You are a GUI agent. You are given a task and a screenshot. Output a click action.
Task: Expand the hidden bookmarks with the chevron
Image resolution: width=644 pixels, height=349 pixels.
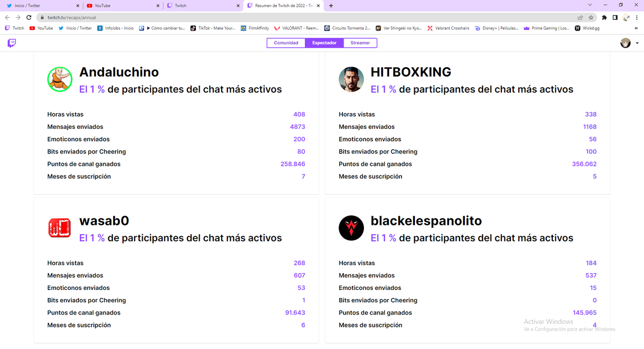[x=636, y=28]
